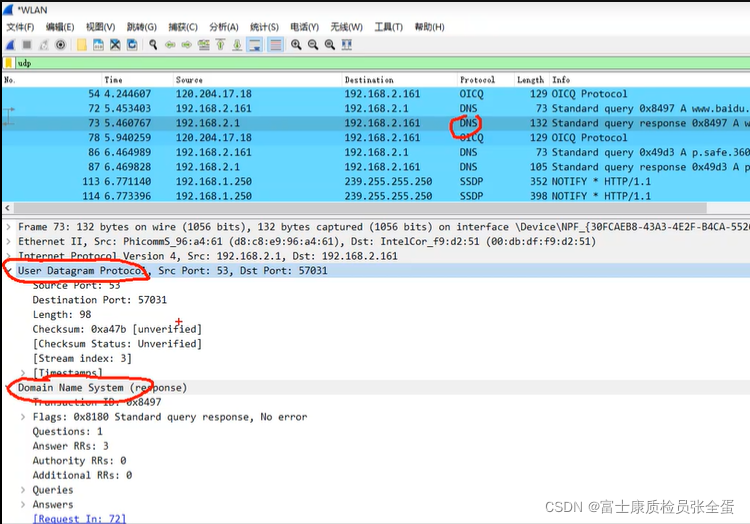Open the 捕获(C) capture menu

click(x=182, y=27)
